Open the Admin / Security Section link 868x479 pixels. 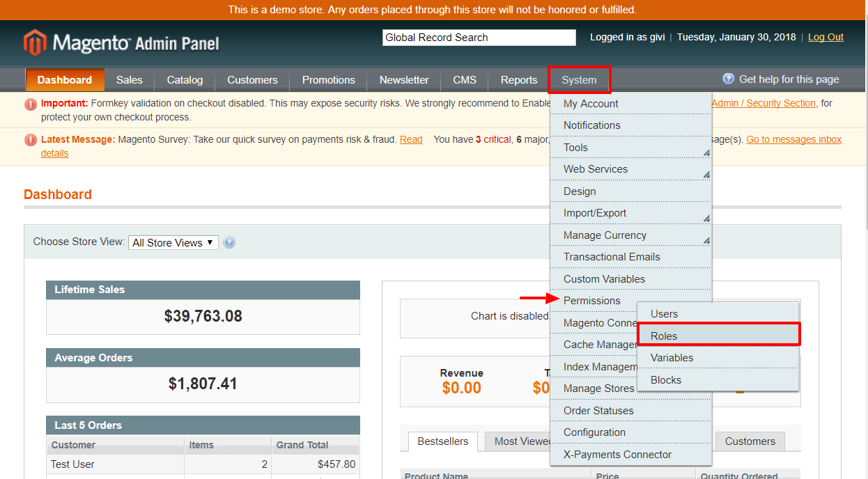click(x=764, y=103)
